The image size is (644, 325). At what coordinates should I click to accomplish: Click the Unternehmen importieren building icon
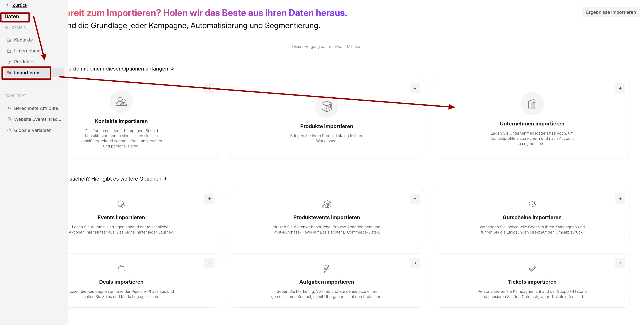[532, 104]
